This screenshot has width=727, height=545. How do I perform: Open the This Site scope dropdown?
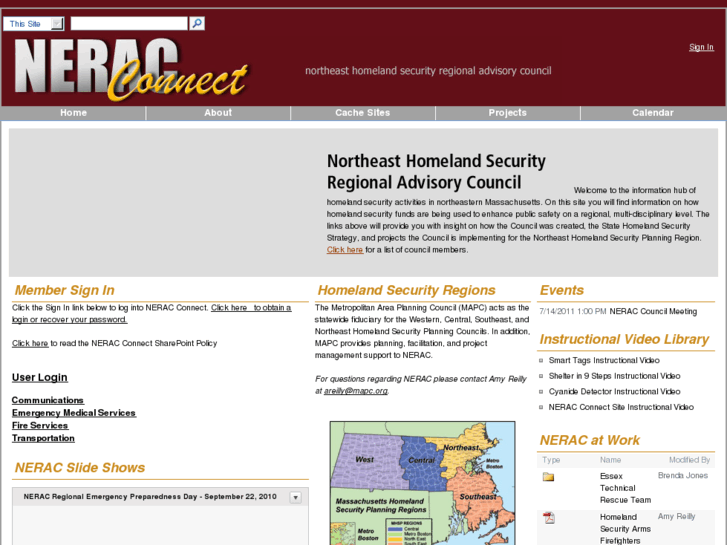pyautogui.click(x=33, y=24)
